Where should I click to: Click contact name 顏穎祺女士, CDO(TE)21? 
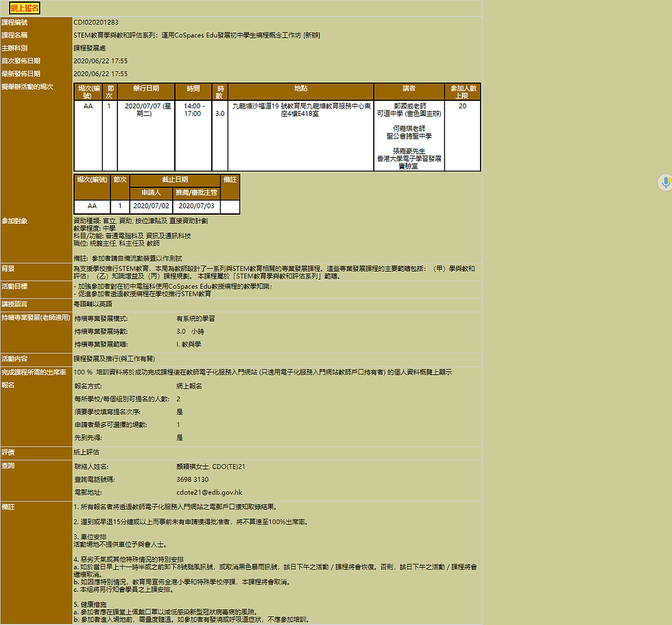pos(211,467)
